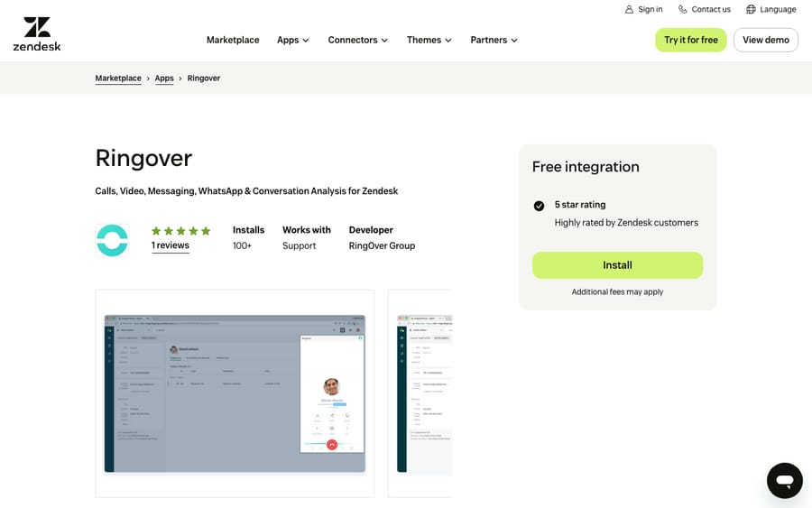Expand the Apps dropdown menu

click(x=292, y=40)
